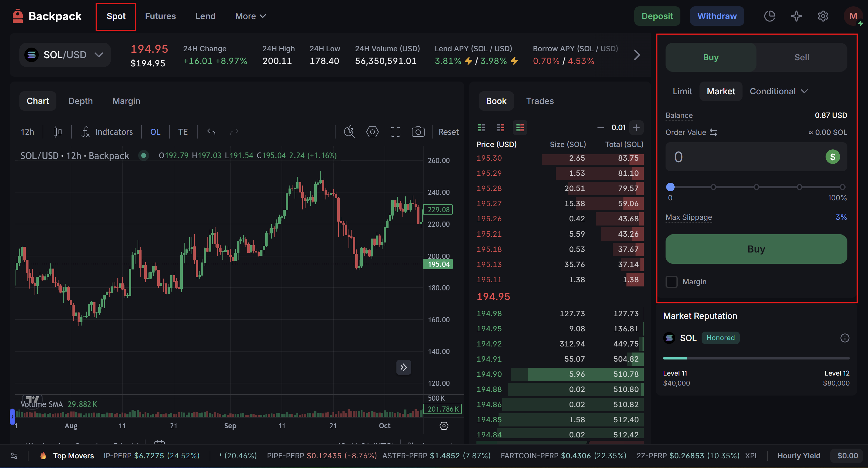Open the account settings gear
The height and width of the screenshot is (468, 868).
tap(823, 16)
